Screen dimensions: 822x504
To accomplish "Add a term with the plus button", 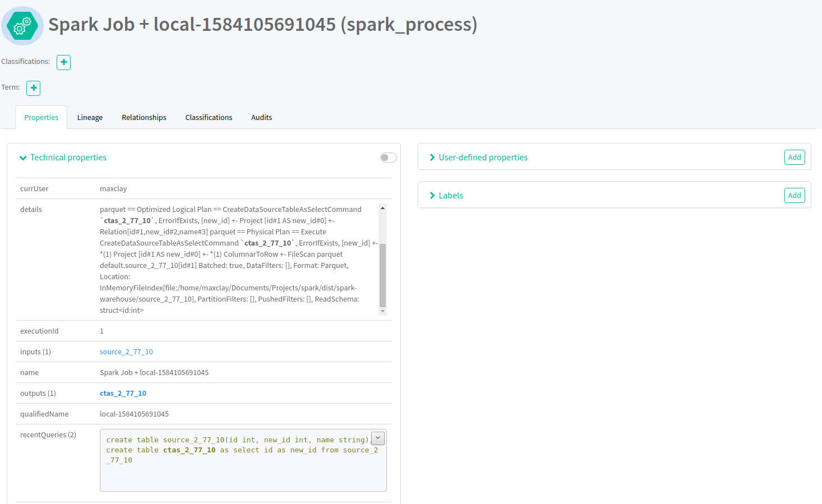I will [34, 88].
